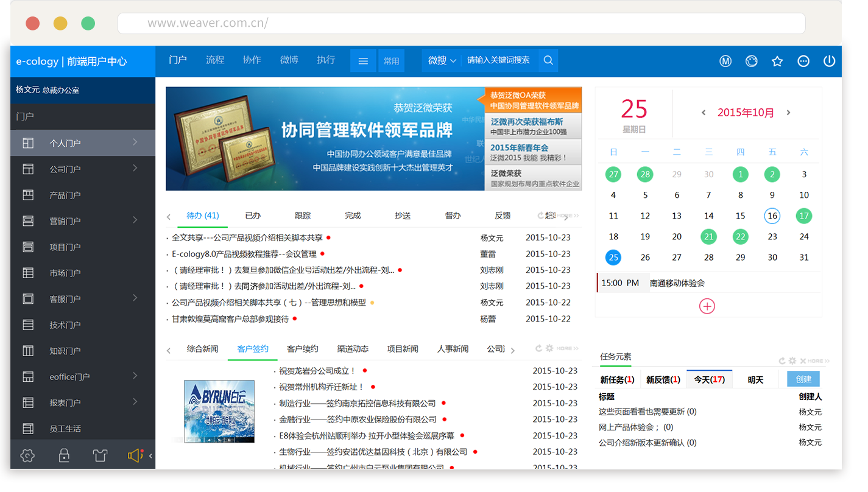Image resolution: width=868 pixels, height=492 pixels.
Task: Select the 综合新闻 tab
Action: [x=202, y=349]
